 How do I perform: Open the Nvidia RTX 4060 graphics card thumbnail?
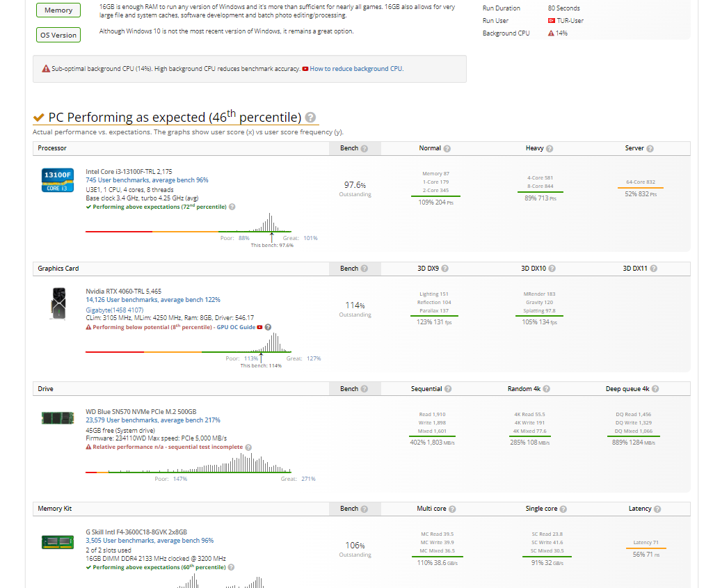pos(58,303)
